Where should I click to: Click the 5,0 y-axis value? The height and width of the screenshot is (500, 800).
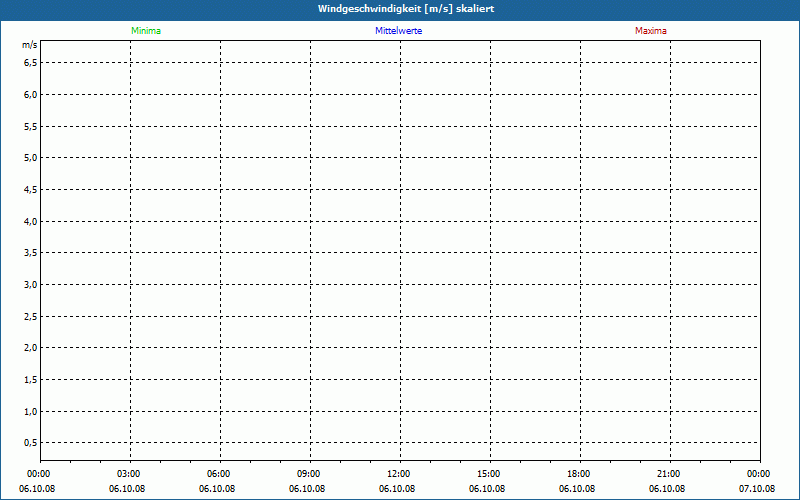(31, 158)
